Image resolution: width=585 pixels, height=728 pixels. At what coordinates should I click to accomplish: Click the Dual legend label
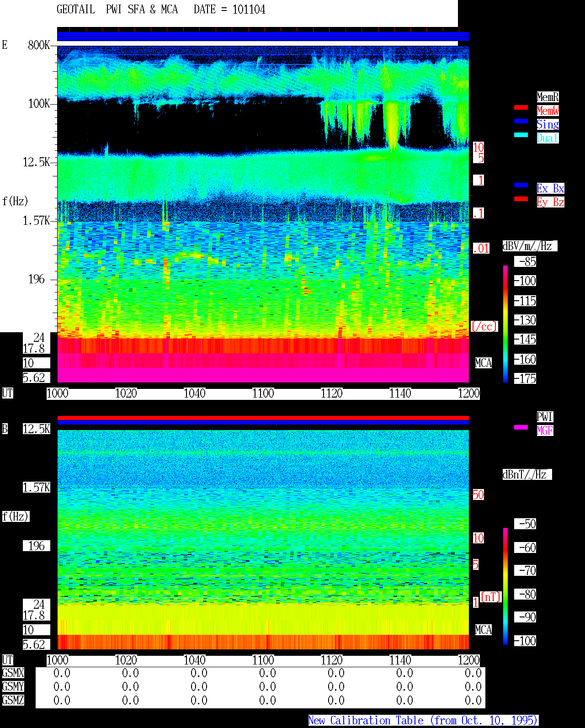pyautogui.click(x=548, y=138)
